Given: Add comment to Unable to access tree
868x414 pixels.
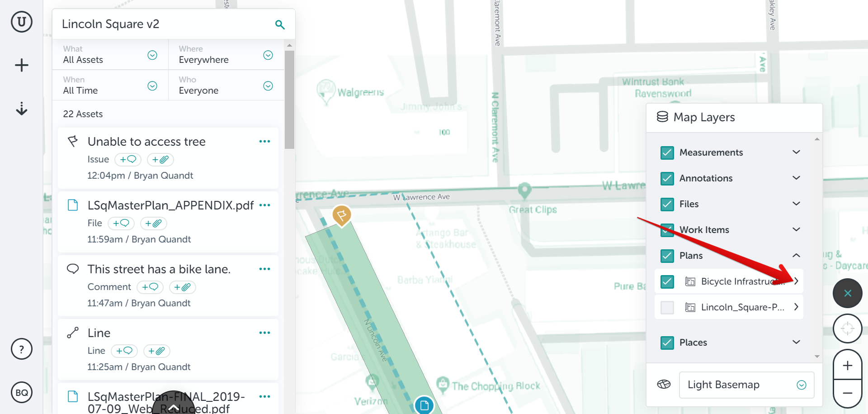Looking at the screenshot, I should 128,160.
